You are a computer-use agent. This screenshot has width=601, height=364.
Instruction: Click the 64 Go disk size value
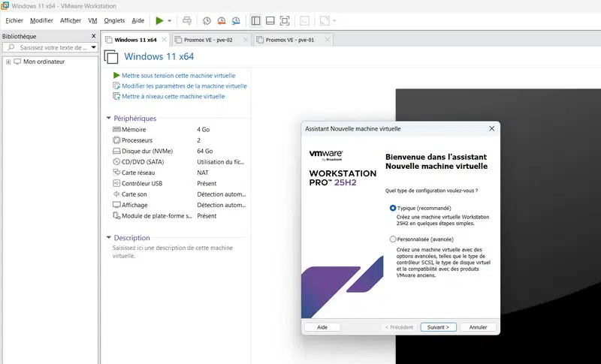tap(204, 151)
